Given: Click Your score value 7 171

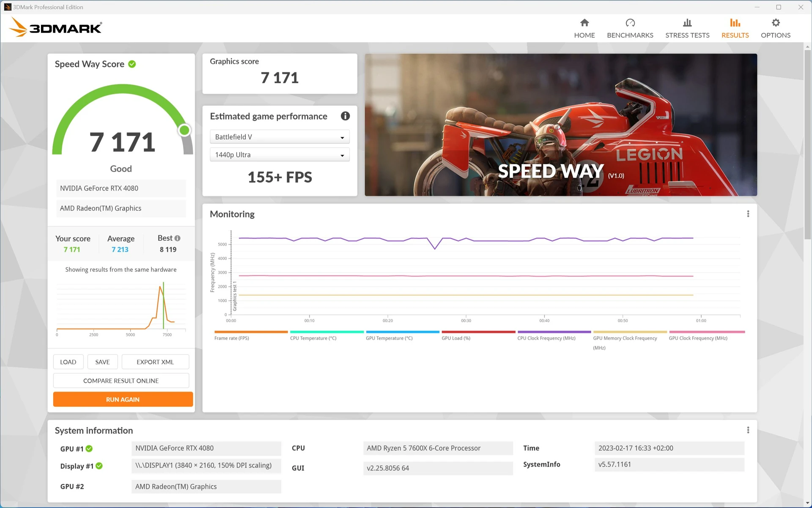Looking at the screenshot, I should (x=72, y=249).
